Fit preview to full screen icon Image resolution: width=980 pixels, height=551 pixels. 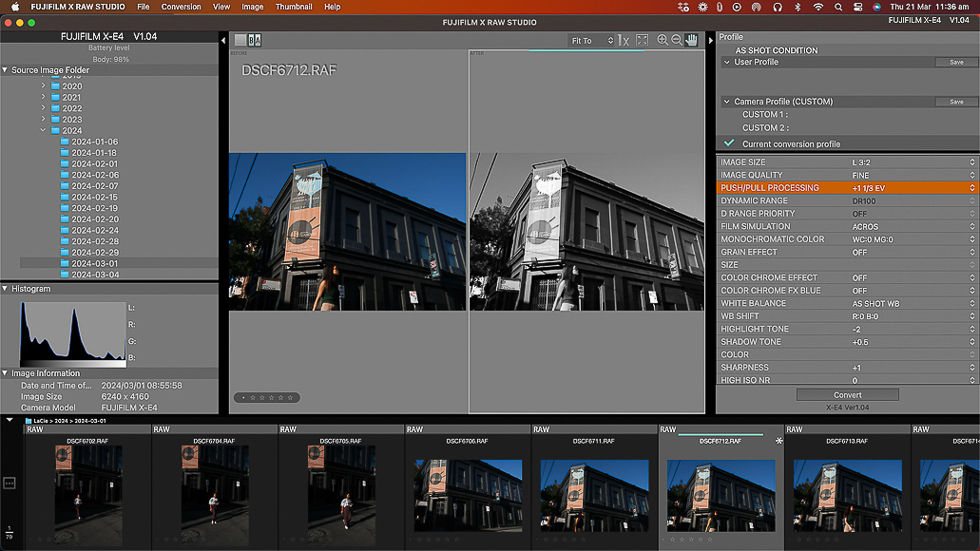tap(642, 40)
